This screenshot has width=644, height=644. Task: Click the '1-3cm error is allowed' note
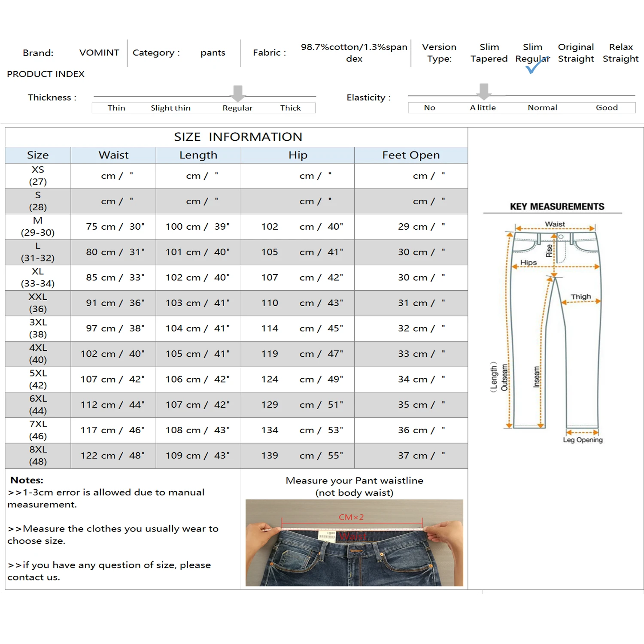click(106, 498)
